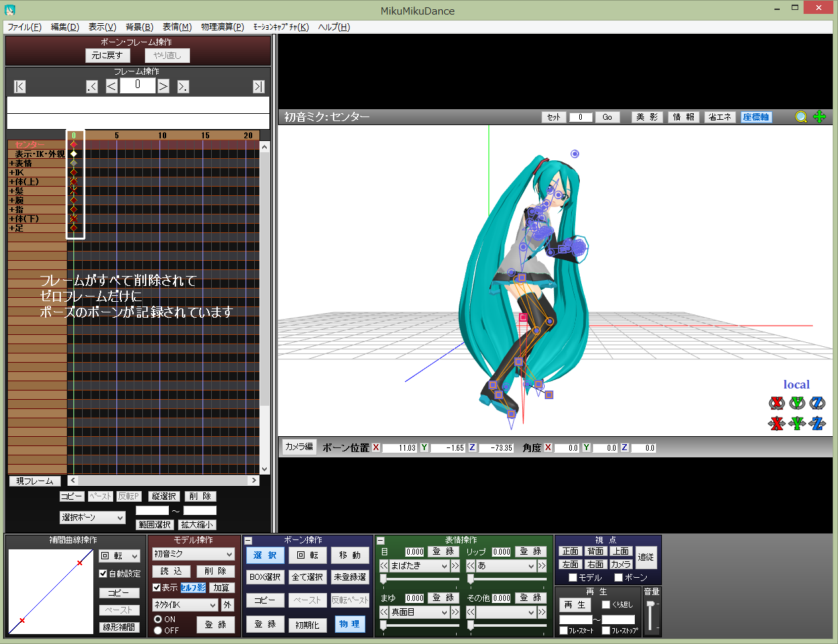Click next eye morph (>>) arrow
This screenshot has height=644, width=838.
455,566
